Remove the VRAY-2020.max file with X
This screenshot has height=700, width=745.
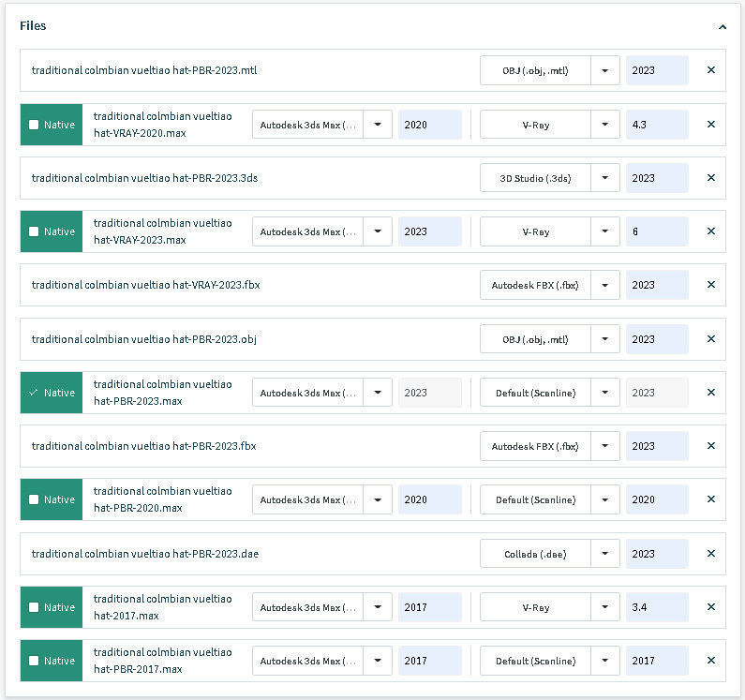[710, 125]
